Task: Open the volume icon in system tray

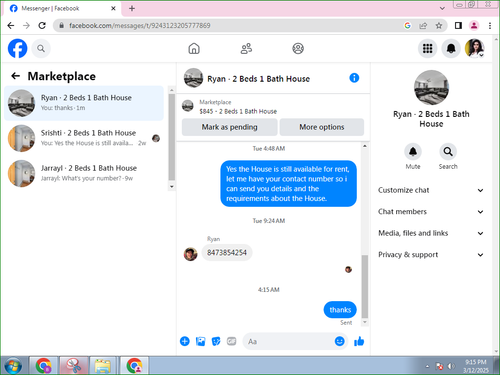Action: tap(451, 366)
